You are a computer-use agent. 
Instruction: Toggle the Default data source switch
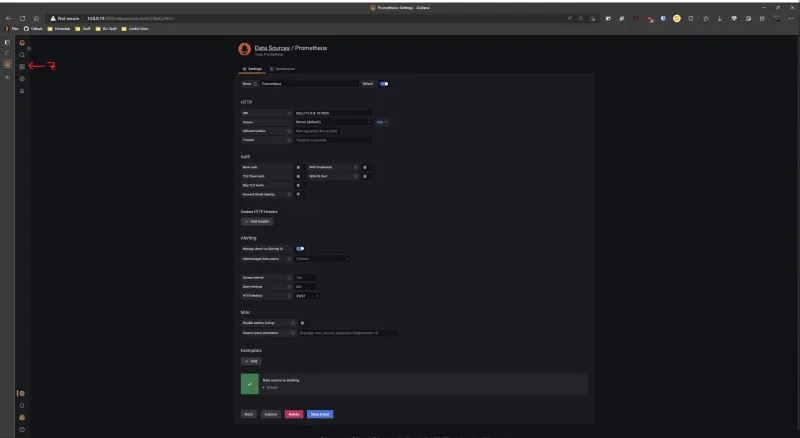point(384,84)
